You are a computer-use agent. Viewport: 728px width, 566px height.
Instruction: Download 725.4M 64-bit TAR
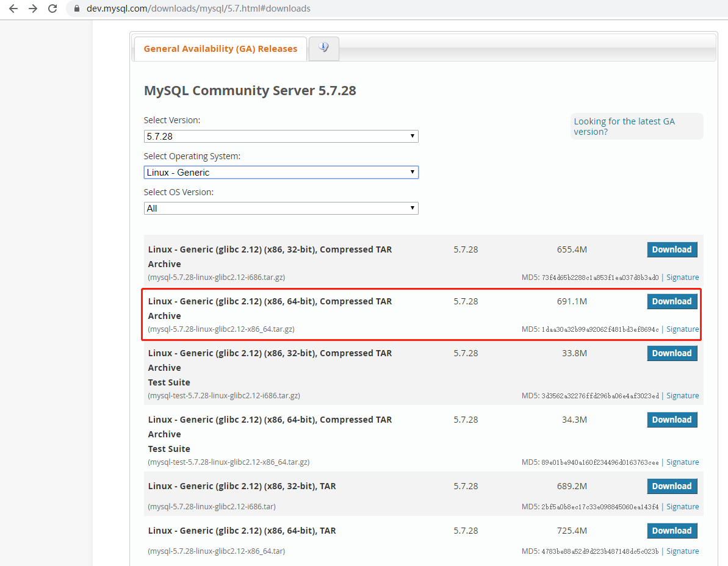(x=672, y=531)
